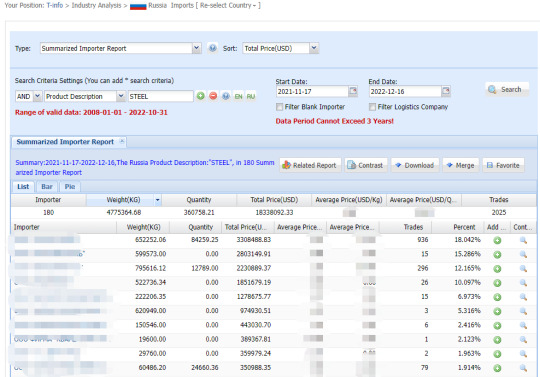Image resolution: width=540 pixels, height=377 pixels.
Task: Click magnifier icon in 6.973% row
Action: coord(523,297)
